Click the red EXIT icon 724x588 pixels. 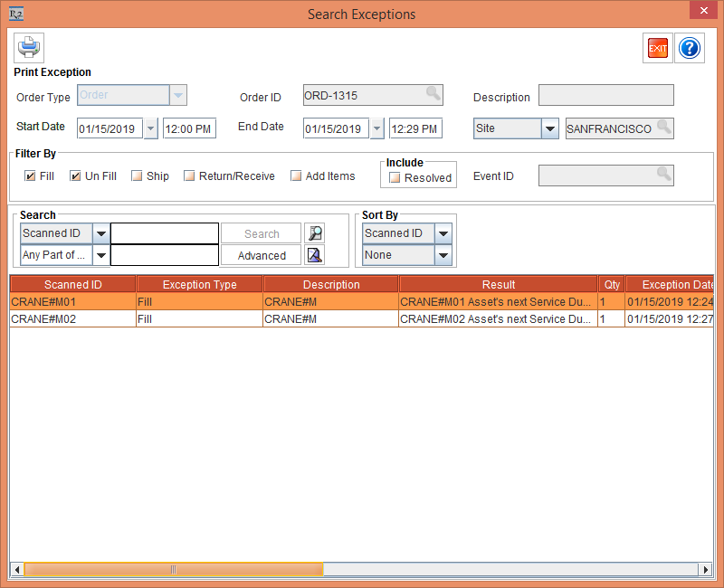coord(658,48)
